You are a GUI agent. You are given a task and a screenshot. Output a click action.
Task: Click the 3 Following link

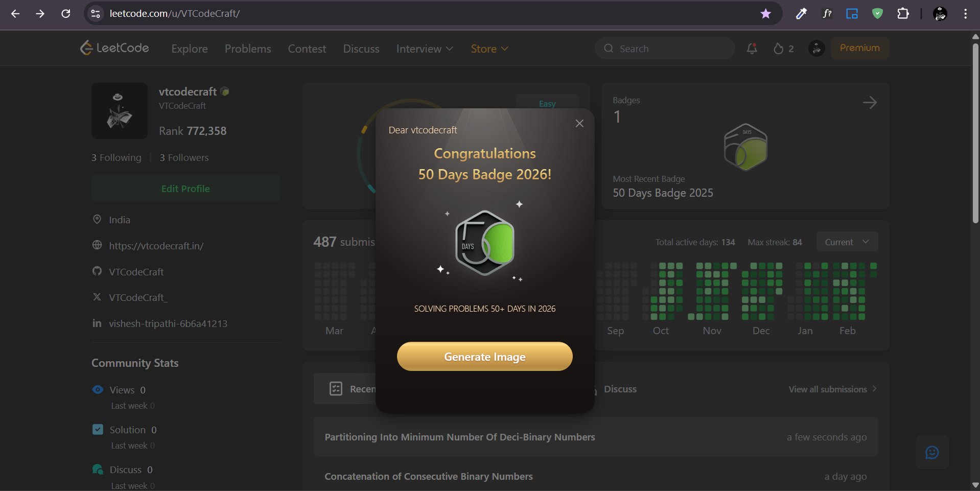click(x=116, y=157)
